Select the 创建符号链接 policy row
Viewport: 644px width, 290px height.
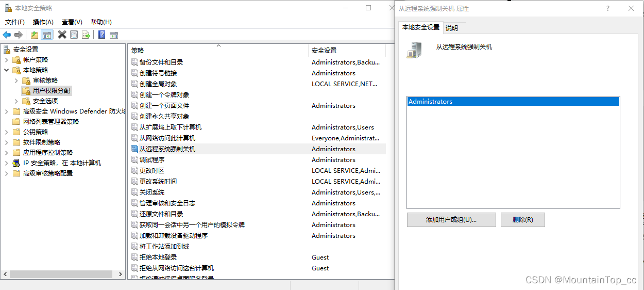[x=257, y=73]
